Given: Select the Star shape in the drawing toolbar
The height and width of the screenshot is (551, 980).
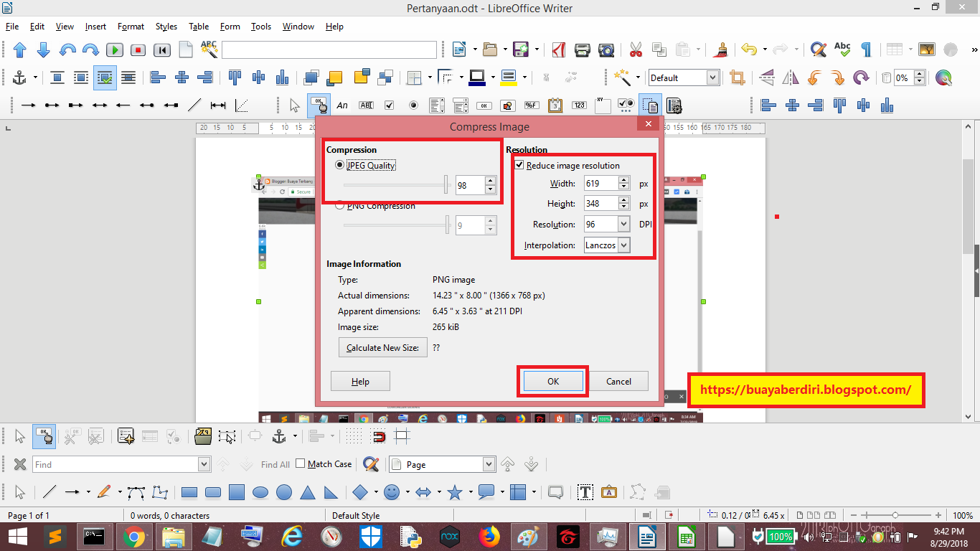Looking at the screenshot, I should click(x=455, y=492).
